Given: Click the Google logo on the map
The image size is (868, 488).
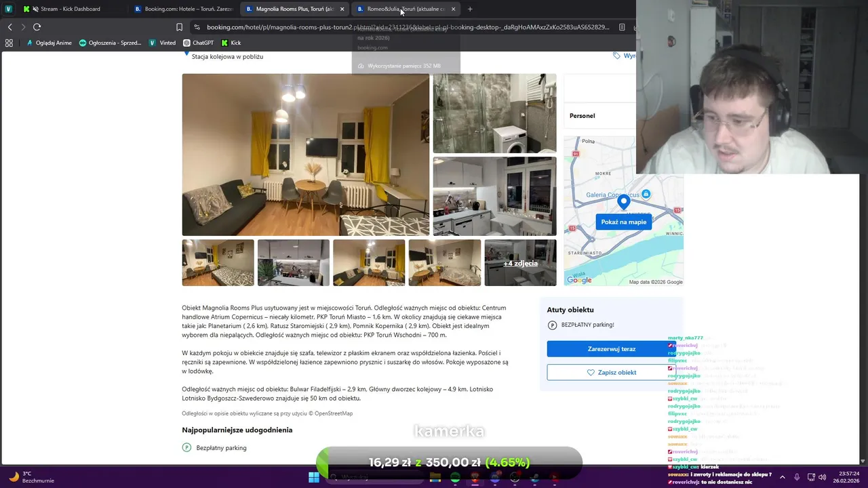Looking at the screenshot, I should (x=579, y=280).
